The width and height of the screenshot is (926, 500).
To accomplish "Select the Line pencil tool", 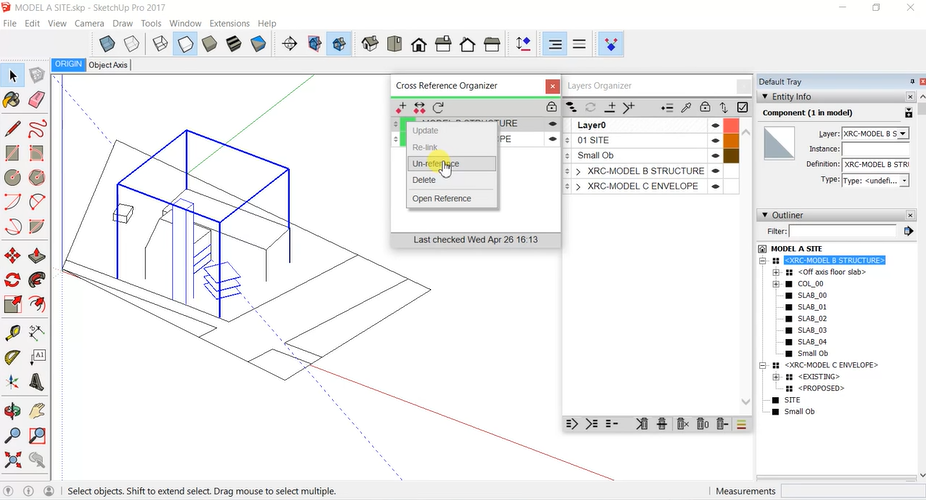I will (12, 127).
